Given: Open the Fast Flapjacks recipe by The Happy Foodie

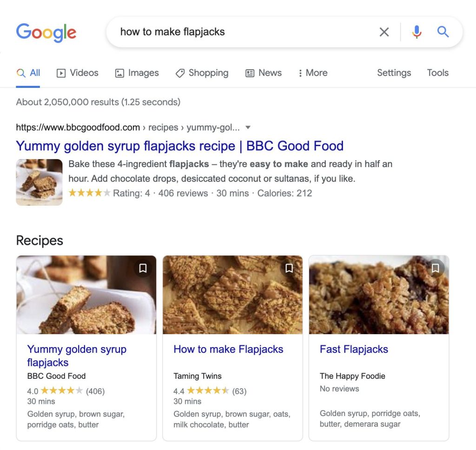Looking at the screenshot, I should tap(354, 349).
